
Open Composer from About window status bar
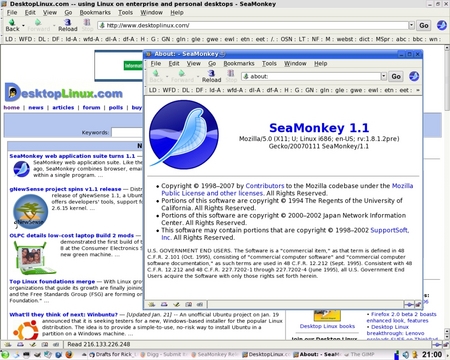click(176, 304)
